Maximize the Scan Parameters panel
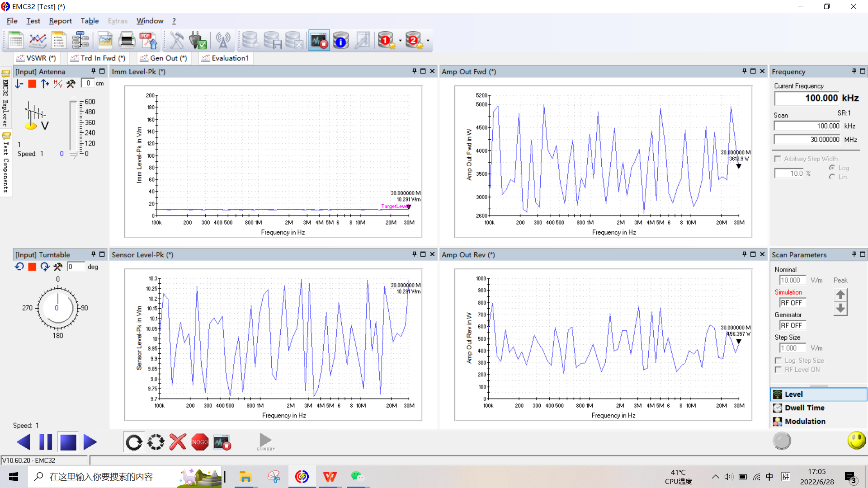 point(863,254)
